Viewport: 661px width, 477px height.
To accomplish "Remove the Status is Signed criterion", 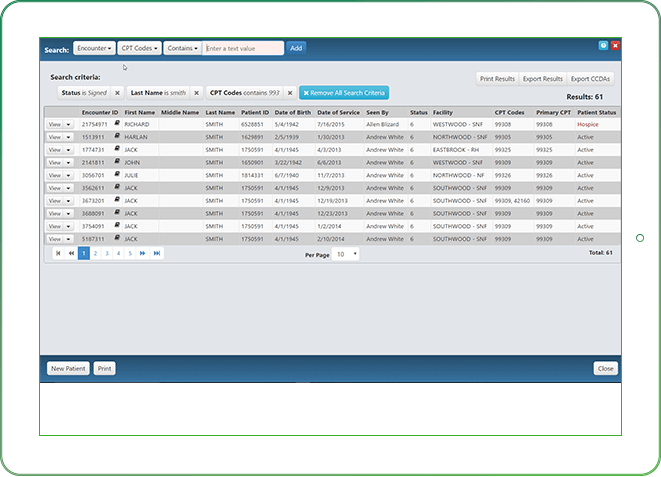I will [117, 92].
